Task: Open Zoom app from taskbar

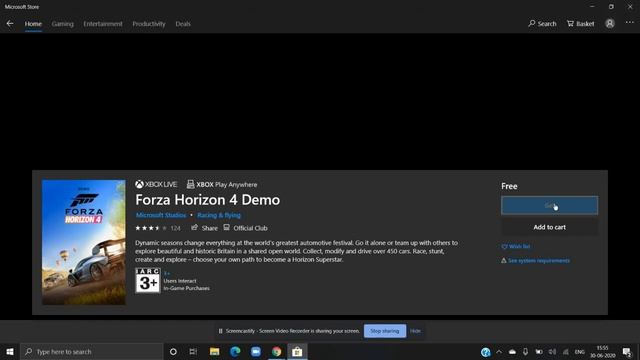Action: tap(256, 351)
